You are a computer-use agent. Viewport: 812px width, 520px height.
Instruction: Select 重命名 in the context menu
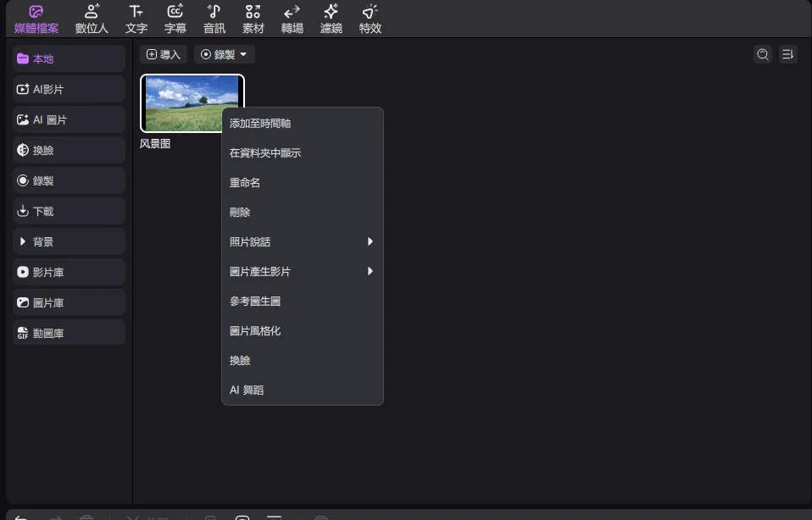245,183
